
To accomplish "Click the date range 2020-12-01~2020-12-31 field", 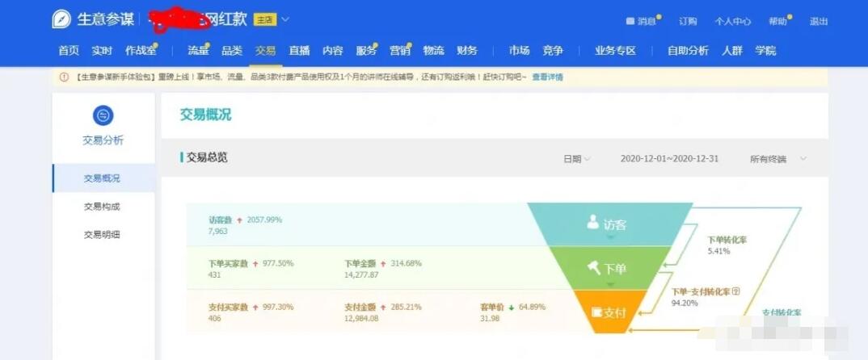I will pyautogui.click(x=669, y=159).
